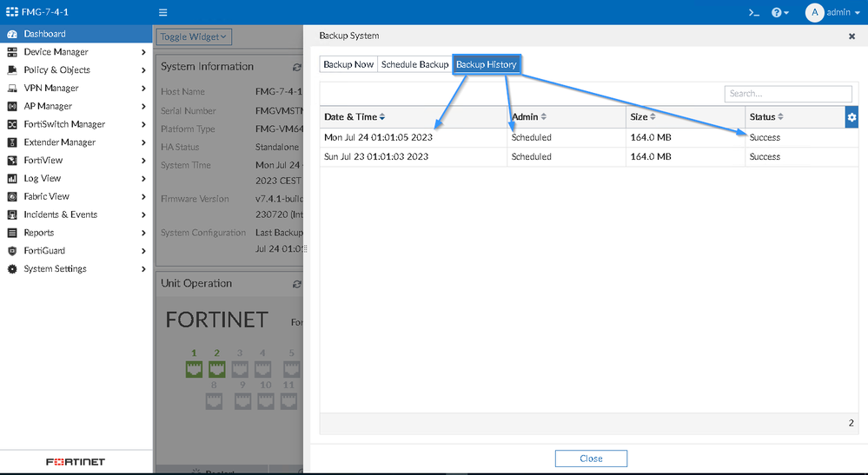Image resolution: width=868 pixels, height=475 pixels.
Task: Refresh the Unit Operation widget
Action: [x=296, y=284]
